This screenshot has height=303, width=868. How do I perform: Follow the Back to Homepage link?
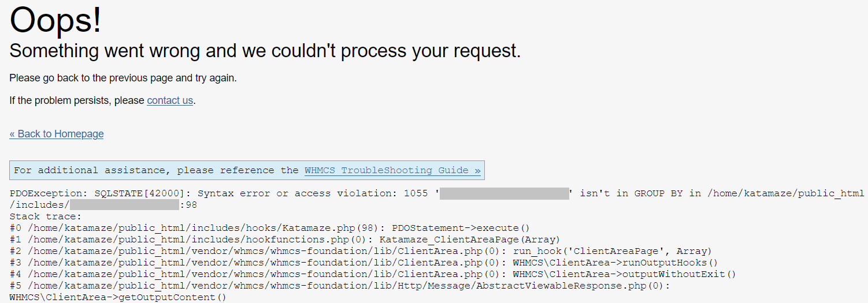(57, 134)
